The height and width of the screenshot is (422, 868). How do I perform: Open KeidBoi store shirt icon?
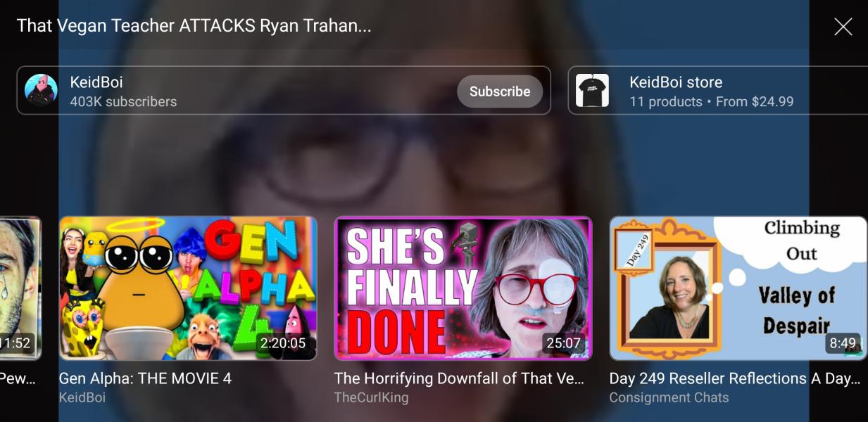click(x=592, y=90)
